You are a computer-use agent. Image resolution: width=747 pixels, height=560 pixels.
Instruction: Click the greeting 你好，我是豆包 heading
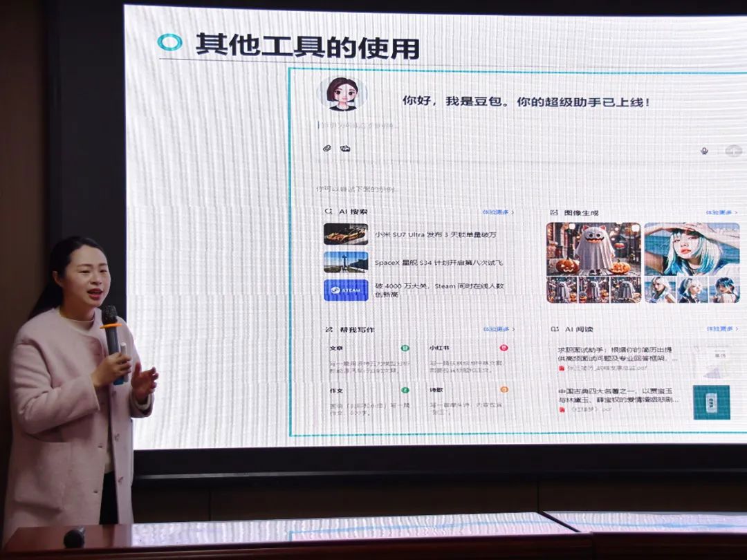pyautogui.click(x=526, y=102)
